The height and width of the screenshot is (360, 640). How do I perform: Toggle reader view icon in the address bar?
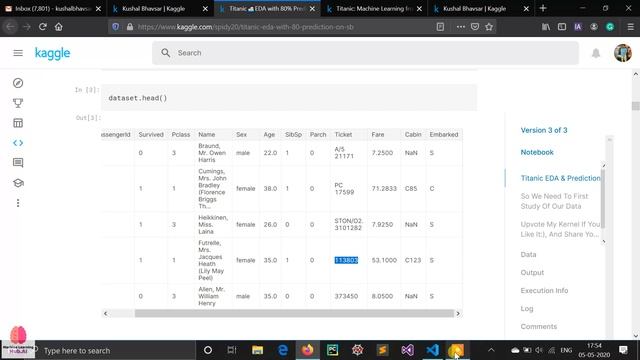click(x=440, y=27)
